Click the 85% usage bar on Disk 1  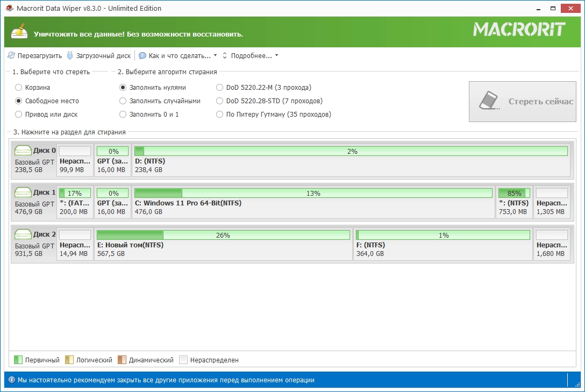tap(514, 193)
